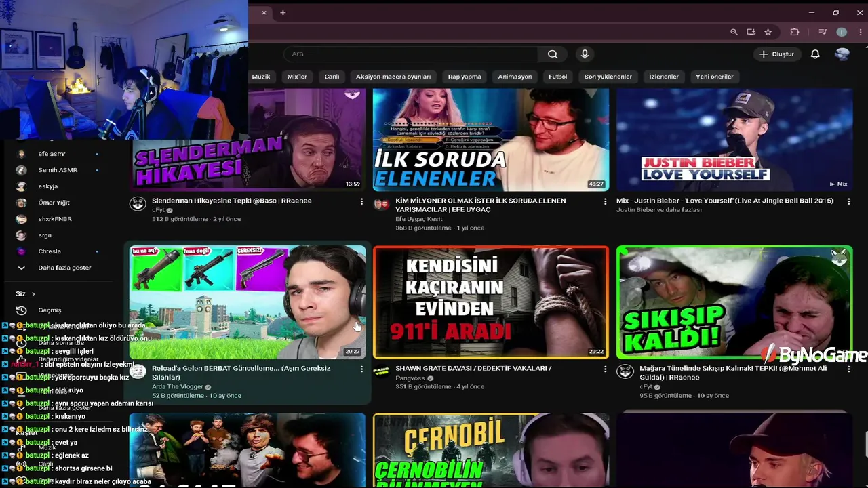Expand the Siz section chevron
This screenshot has width=868, height=488.
point(33,293)
